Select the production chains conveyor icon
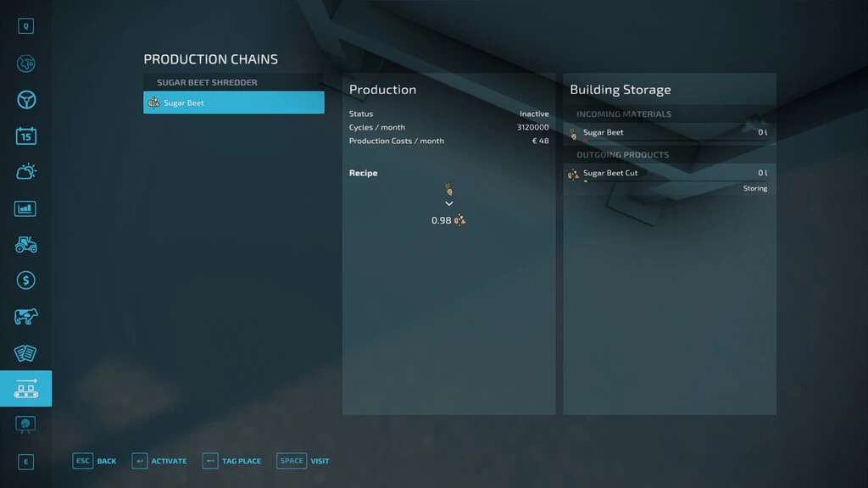 coord(25,389)
